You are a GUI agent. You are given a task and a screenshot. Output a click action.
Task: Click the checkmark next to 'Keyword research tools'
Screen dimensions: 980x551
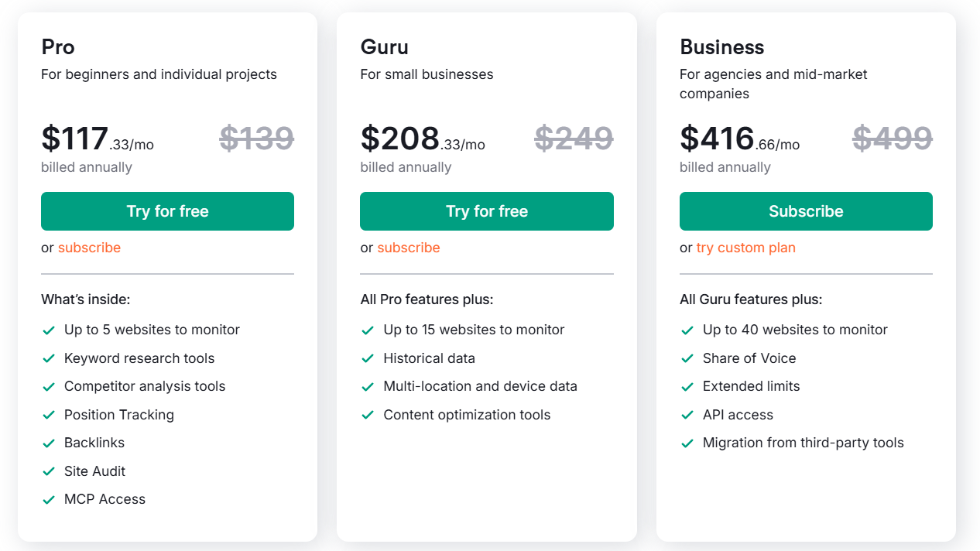coord(48,358)
